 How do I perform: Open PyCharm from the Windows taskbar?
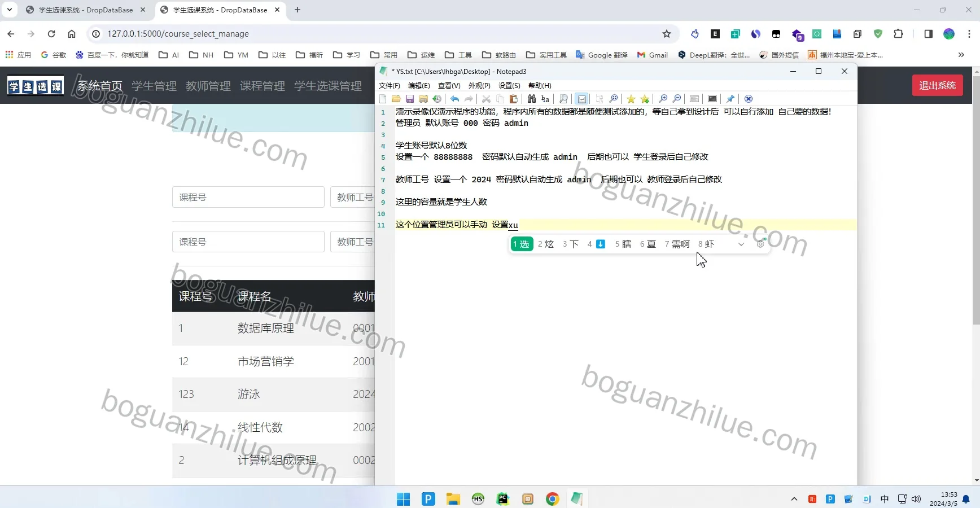click(502, 499)
